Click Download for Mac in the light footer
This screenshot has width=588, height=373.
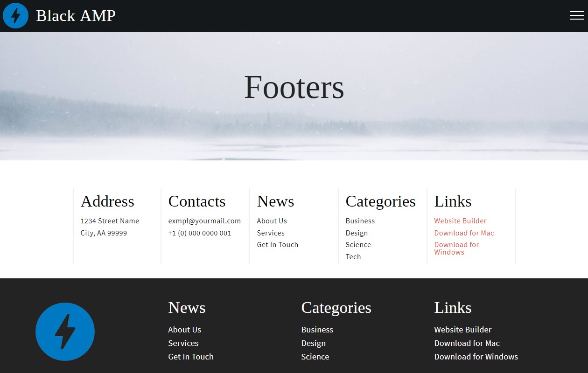464,233
